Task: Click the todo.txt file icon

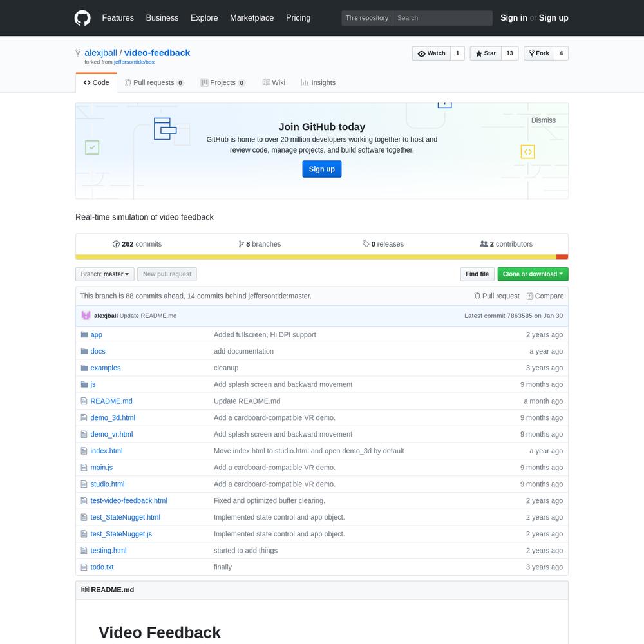Action: coord(84,567)
